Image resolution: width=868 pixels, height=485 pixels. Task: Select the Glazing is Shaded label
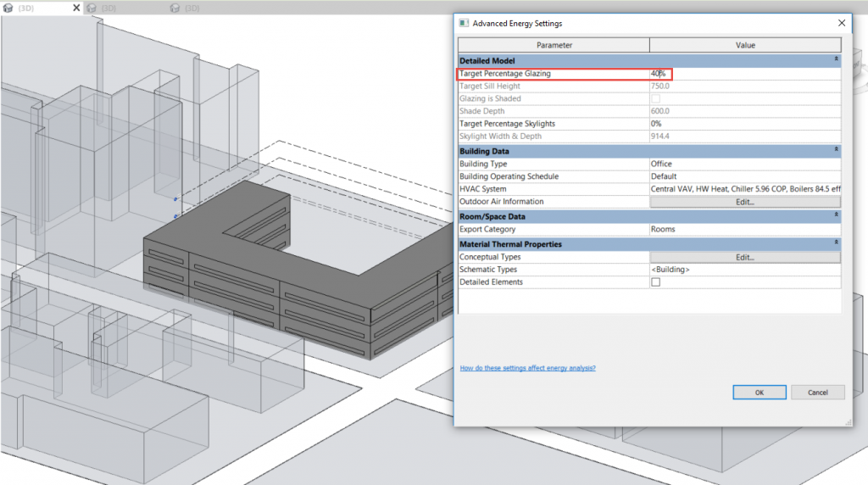490,98
